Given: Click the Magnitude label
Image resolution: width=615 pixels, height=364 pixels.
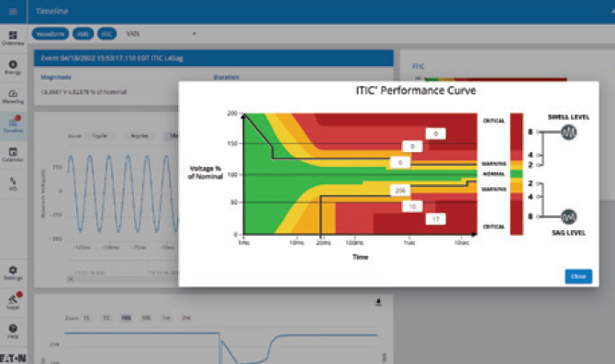Looking at the screenshot, I should point(56,77).
